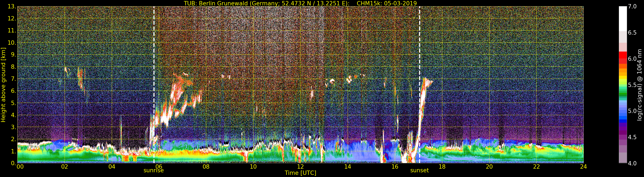Click the time axis tick '12'
Image resolution: width=644 pixels, height=177 pixels.
(300, 167)
